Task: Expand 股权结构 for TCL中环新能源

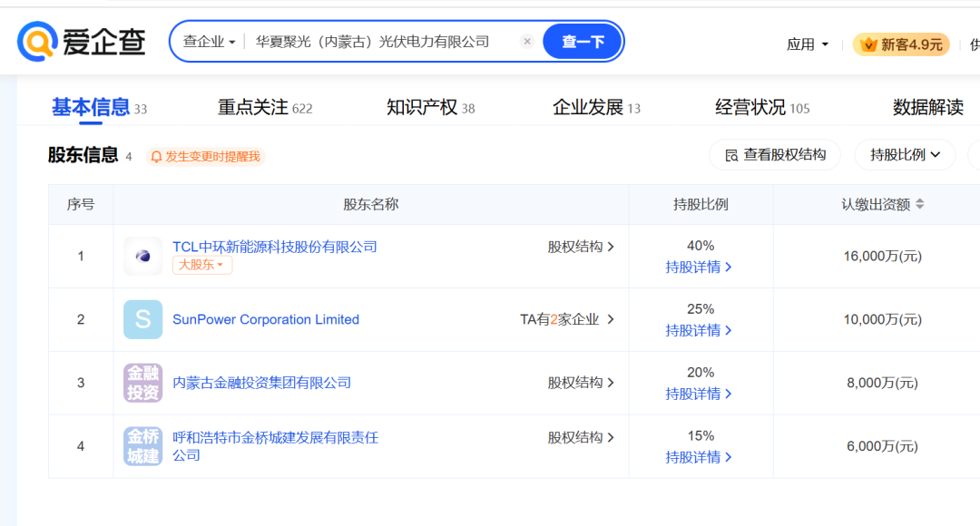Action: point(581,246)
